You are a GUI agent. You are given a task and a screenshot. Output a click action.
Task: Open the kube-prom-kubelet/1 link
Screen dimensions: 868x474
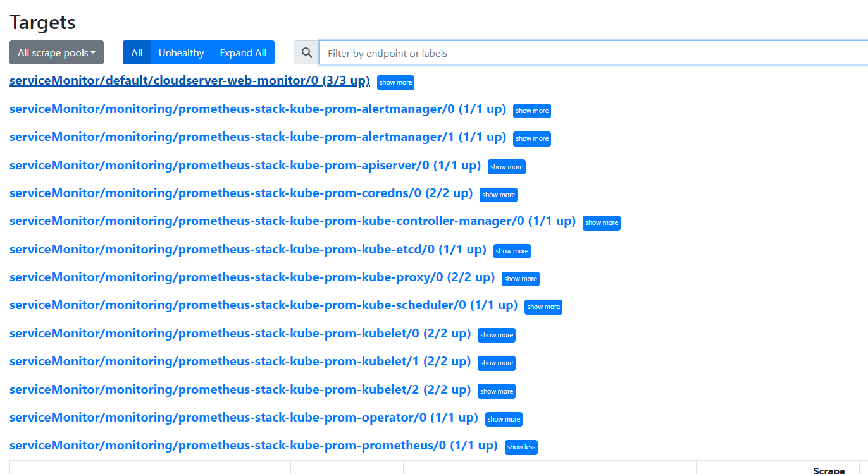(240, 361)
